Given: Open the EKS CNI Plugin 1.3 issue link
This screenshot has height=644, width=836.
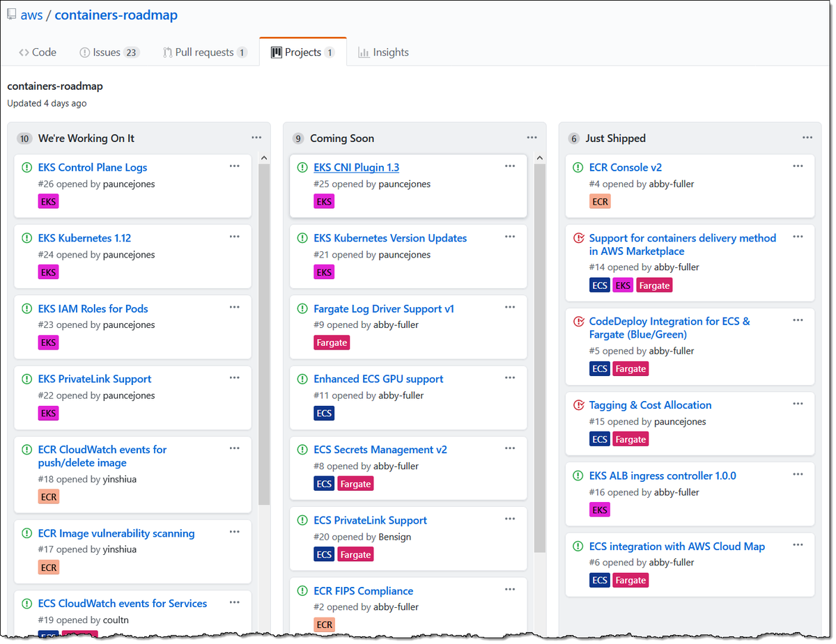Looking at the screenshot, I should 357,167.
